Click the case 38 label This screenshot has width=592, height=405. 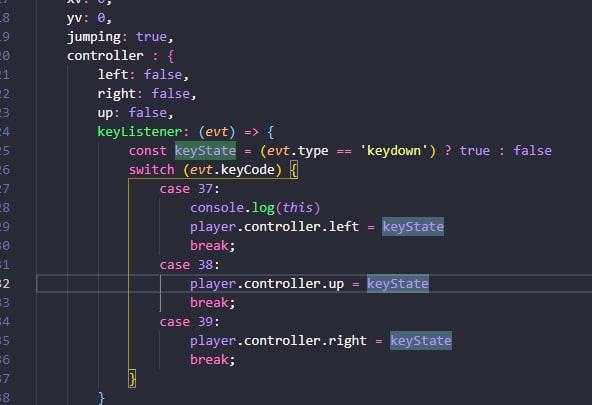[x=190, y=265]
